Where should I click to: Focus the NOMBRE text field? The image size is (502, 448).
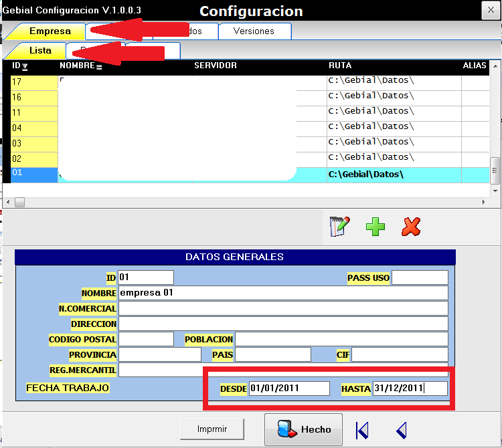coord(282,293)
